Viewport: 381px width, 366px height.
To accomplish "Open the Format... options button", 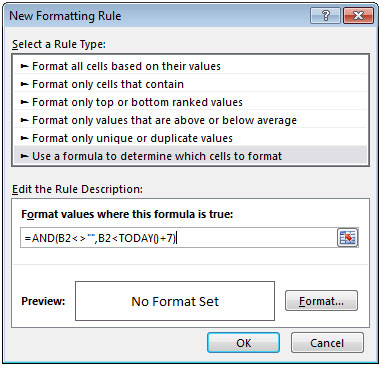I will click(x=321, y=301).
